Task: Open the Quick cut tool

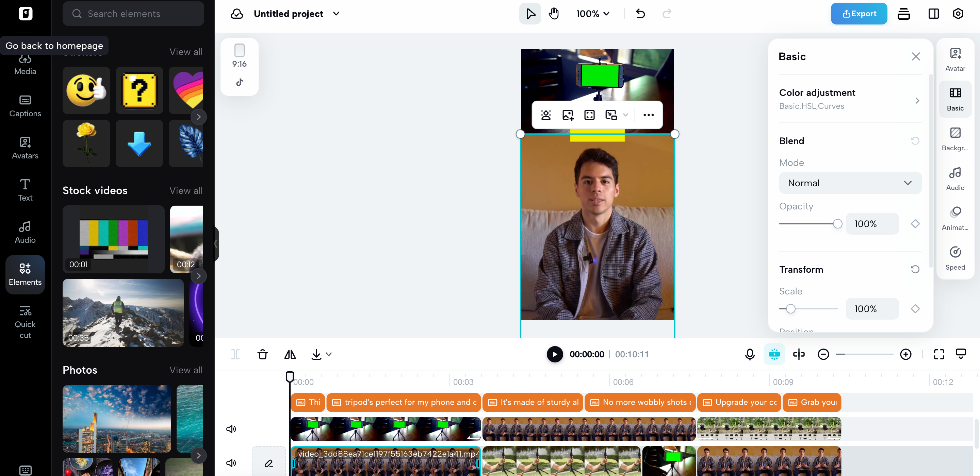Action: click(25, 321)
